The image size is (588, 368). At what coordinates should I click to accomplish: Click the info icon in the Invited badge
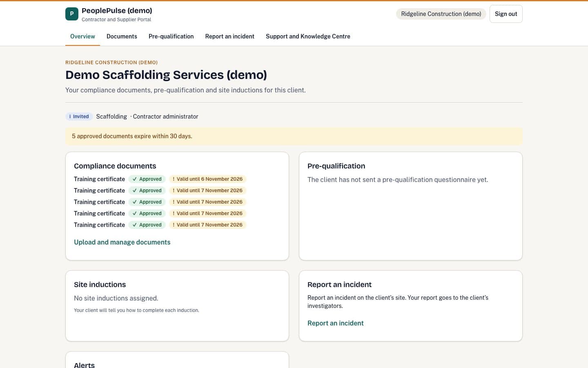click(70, 117)
